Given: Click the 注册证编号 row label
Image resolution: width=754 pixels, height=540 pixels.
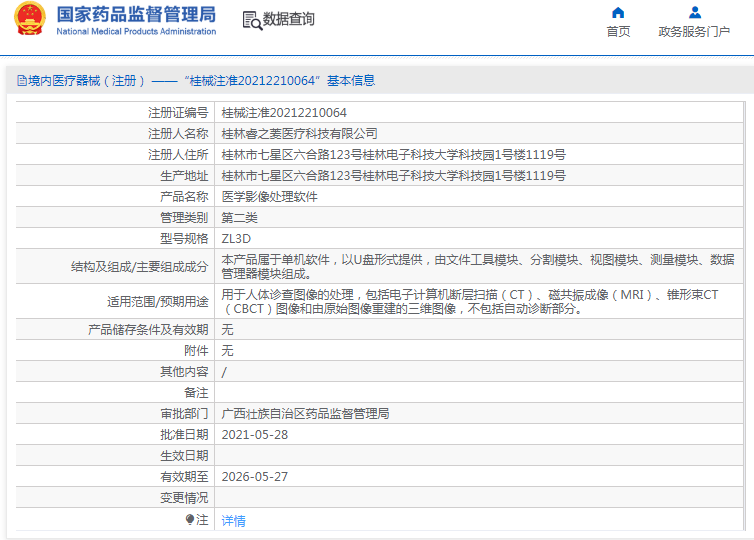Looking at the screenshot, I should coord(178,113).
